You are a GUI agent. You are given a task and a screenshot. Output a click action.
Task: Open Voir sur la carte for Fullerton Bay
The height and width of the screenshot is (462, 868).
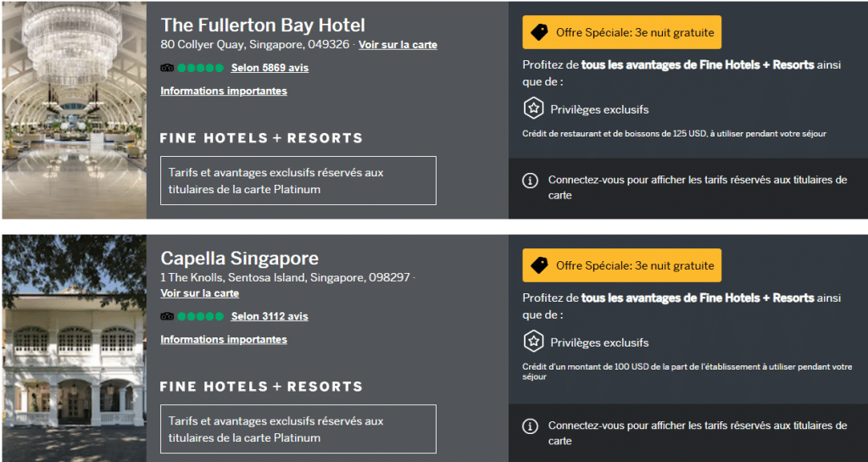[x=398, y=45]
